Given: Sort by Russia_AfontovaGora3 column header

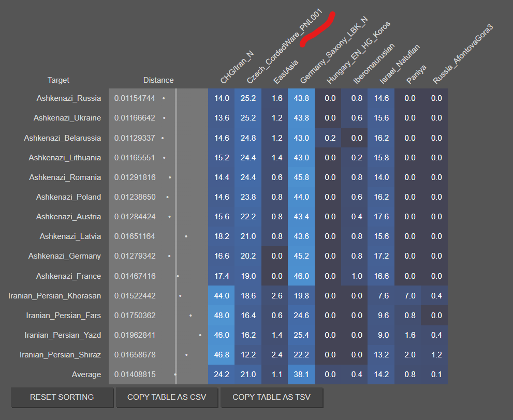Looking at the screenshot, I should [463, 54].
